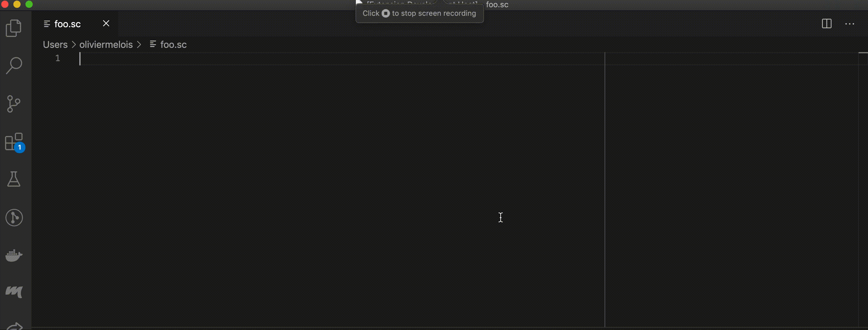Open the More Actions ellipsis menu
Image resolution: width=868 pixels, height=330 pixels.
pos(850,24)
